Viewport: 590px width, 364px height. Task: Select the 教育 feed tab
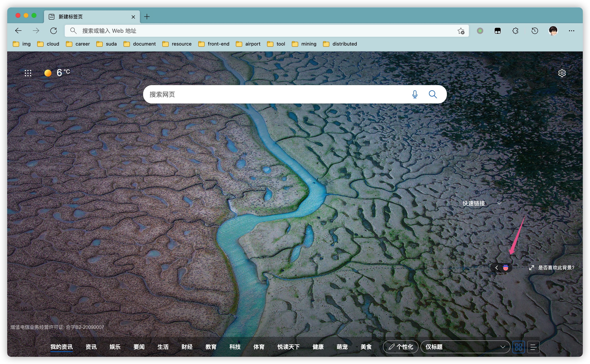[211, 347]
